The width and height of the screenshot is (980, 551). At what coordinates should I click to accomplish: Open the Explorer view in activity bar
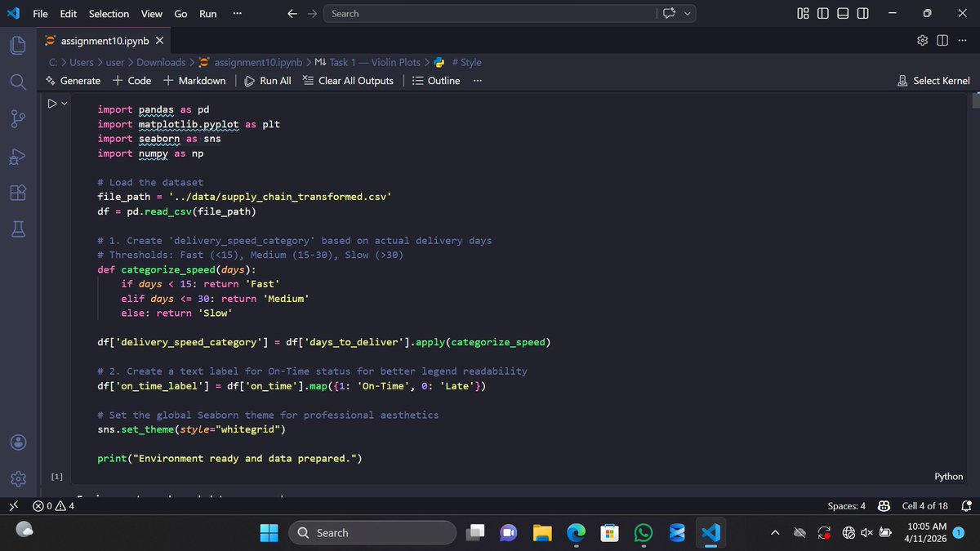coord(18,46)
